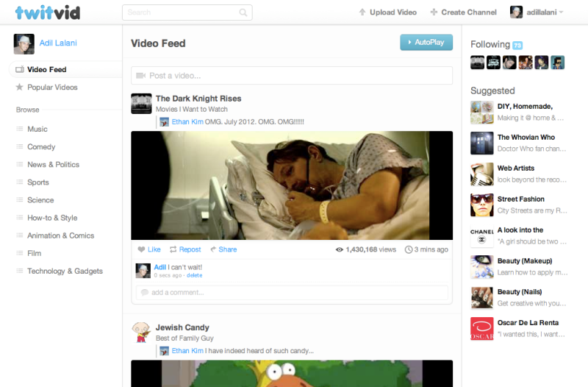Viewport: 588px width, 387px height.
Task: Click the AutoPlay button
Action: [426, 43]
